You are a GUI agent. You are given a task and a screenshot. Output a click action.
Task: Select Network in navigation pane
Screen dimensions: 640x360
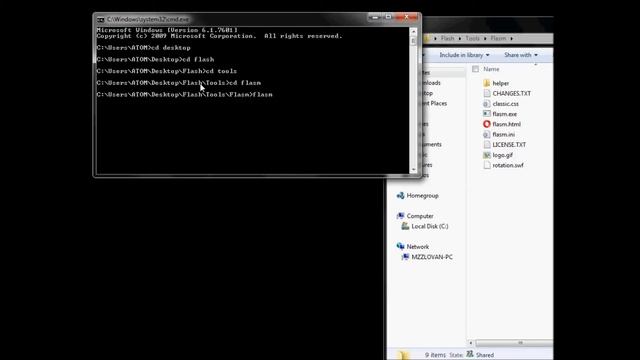418,247
